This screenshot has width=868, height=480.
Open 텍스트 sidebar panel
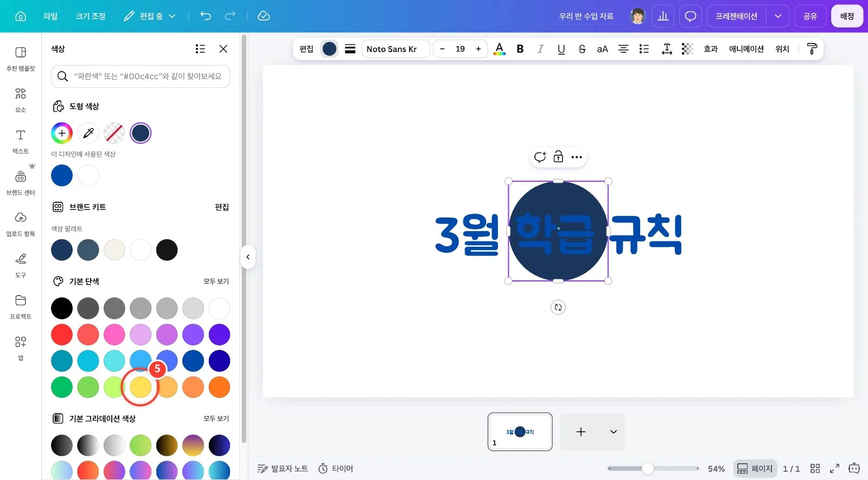(x=21, y=142)
